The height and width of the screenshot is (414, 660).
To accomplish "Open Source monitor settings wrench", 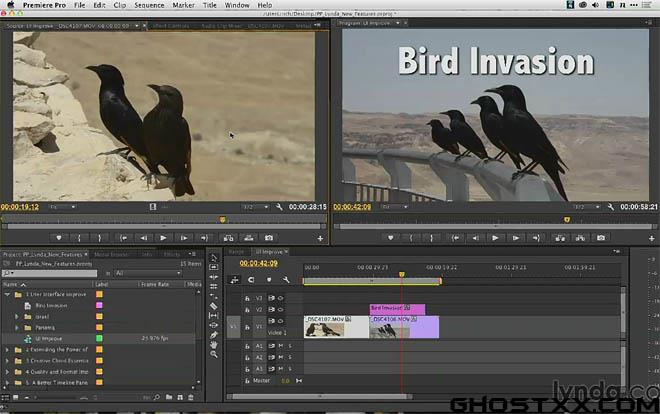I will click(279, 207).
